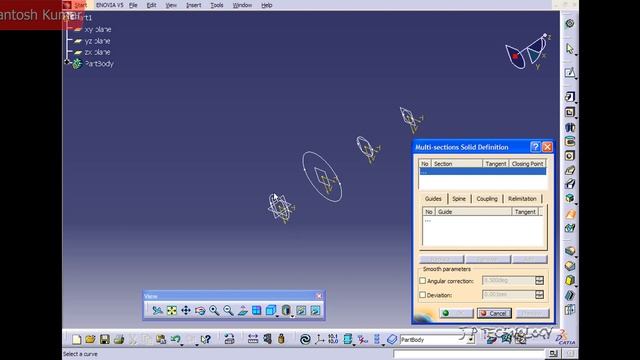640x360 pixels.
Task: Click the Pad icon in right toolbar
Action: point(570,97)
